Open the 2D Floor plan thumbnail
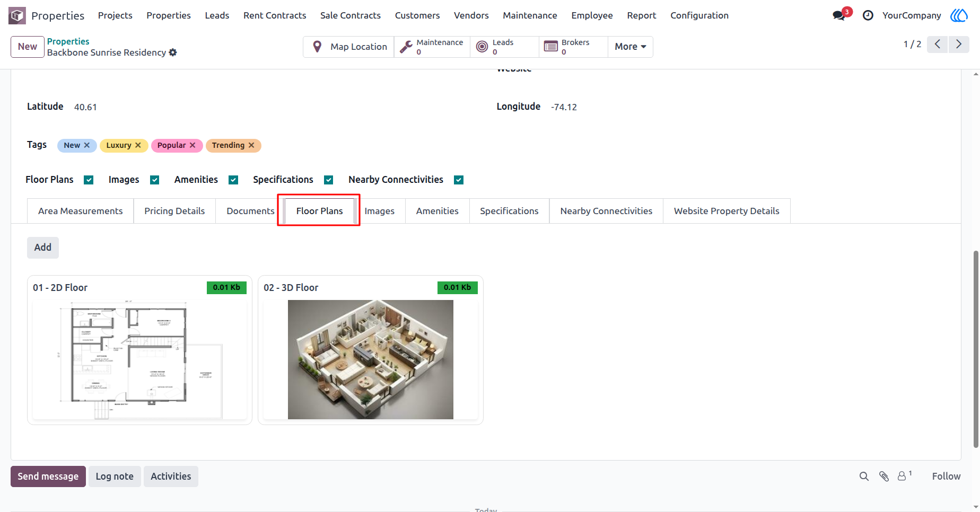 pyautogui.click(x=139, y=360)
